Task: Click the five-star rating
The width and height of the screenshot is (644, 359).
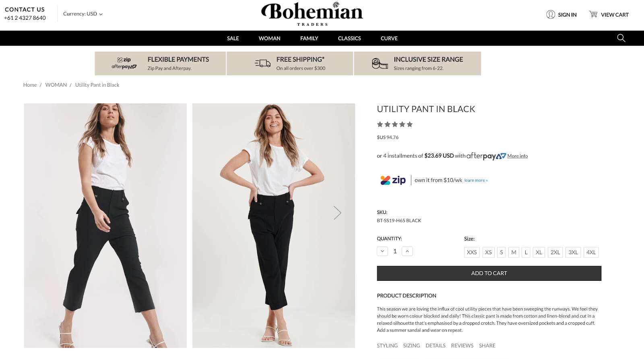Action: point(394,125)
